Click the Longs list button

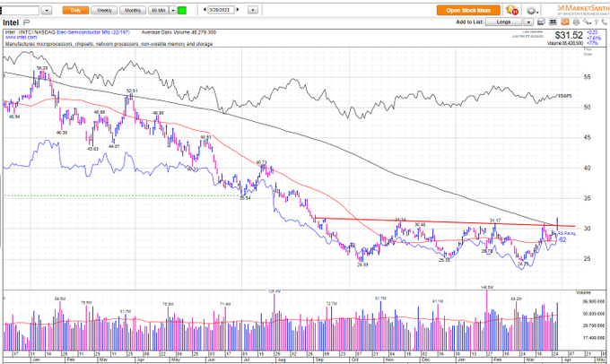click(503, 22)
